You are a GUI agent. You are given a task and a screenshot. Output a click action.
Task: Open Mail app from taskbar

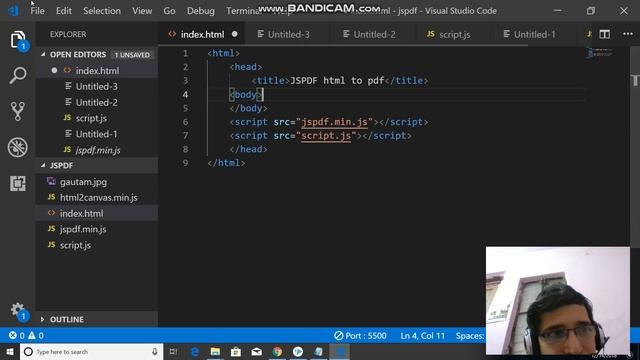[256, 351]
